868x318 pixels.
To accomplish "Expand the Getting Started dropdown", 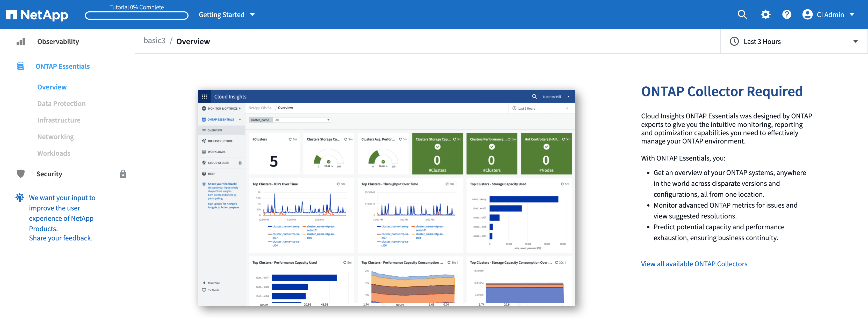I will pyautogui.click(x=226, y=14).
